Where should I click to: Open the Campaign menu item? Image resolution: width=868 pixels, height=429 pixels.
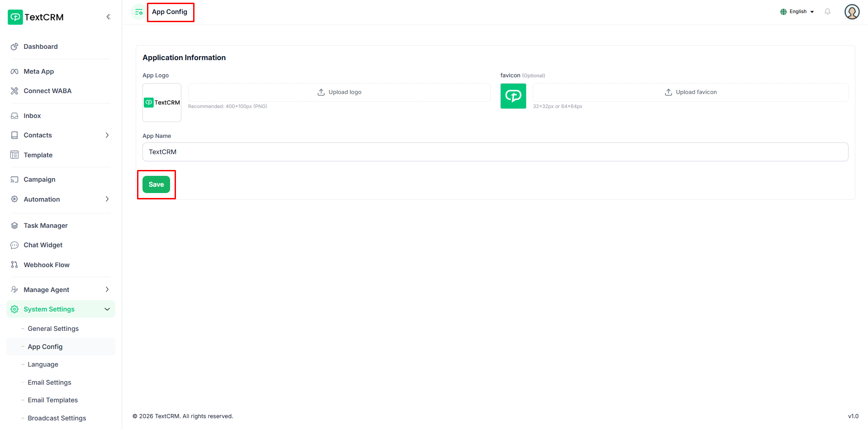[39, 179]
